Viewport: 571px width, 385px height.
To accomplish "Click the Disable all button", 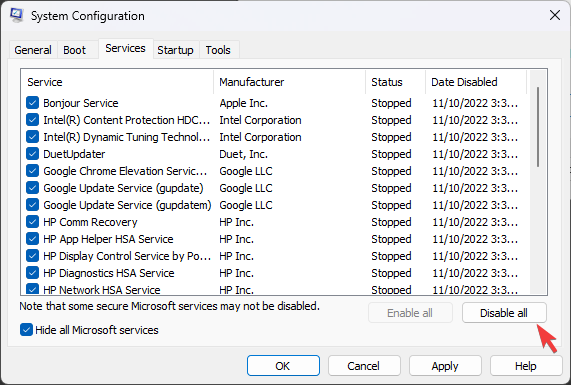I will click(504, 313).
